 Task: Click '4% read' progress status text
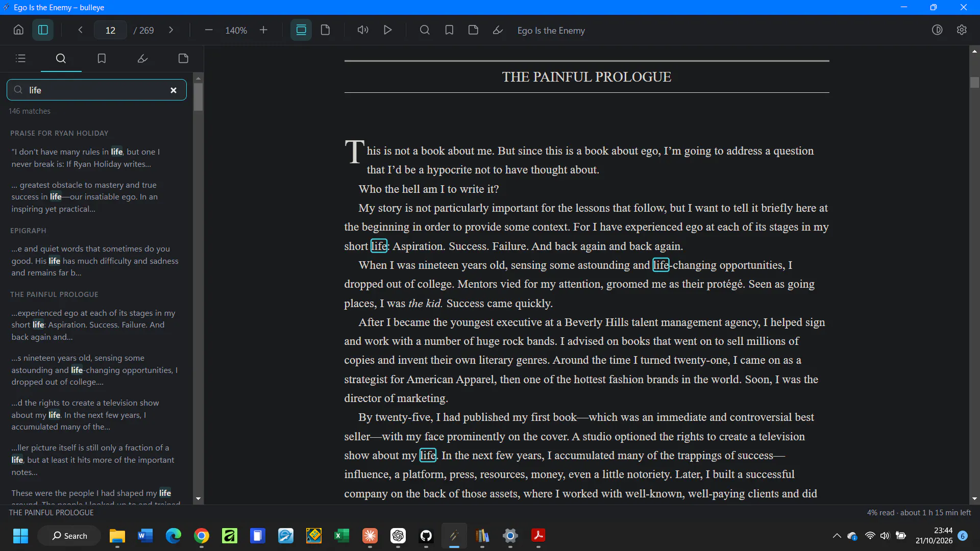pos(880,513)
